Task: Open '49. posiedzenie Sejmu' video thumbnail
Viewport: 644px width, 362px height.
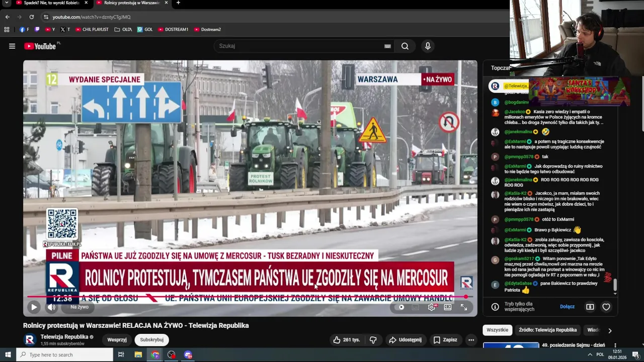Action: (511, 345)
